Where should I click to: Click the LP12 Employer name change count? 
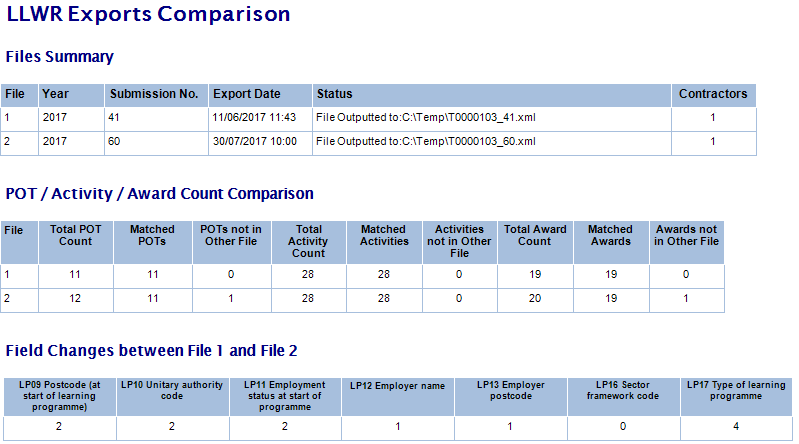pos(397,427)
